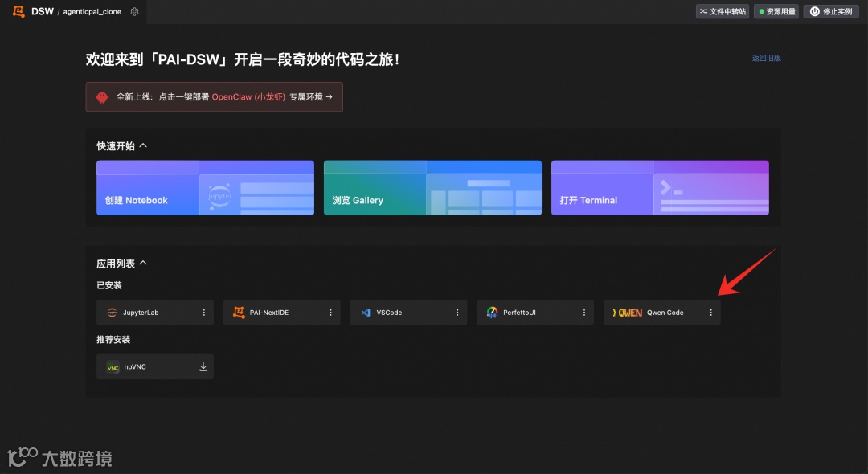
Task: Click the power icon in 停止实例
Action: 815,11
